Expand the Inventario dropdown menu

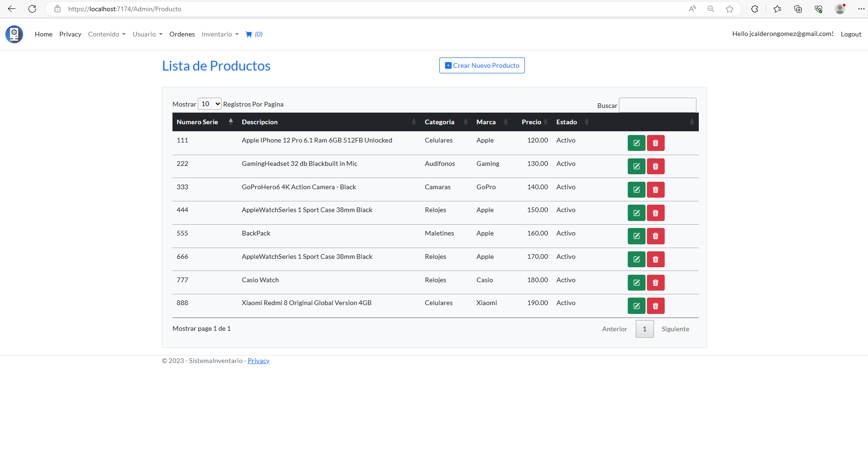[x=220, y=34]
